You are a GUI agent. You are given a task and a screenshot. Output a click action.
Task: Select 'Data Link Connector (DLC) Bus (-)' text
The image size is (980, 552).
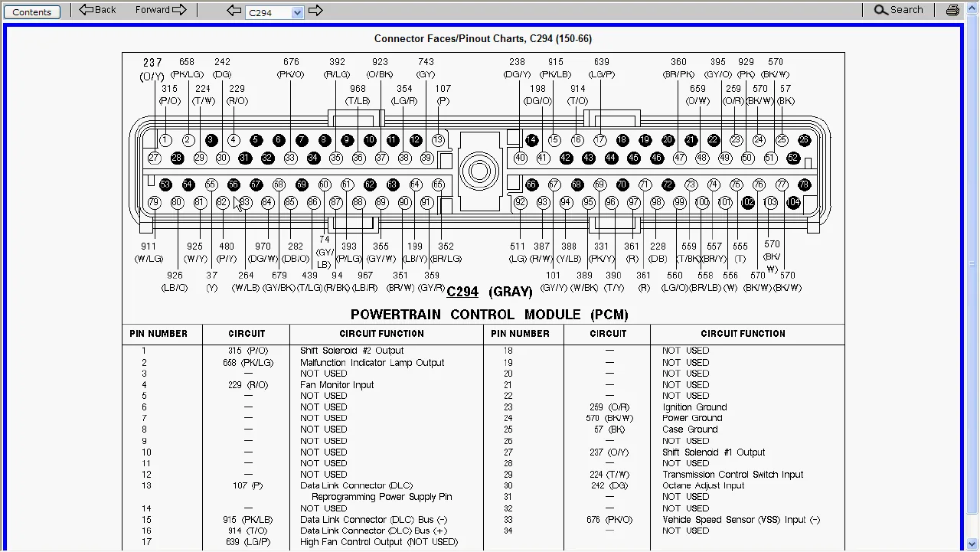click(x=374, y=519)
